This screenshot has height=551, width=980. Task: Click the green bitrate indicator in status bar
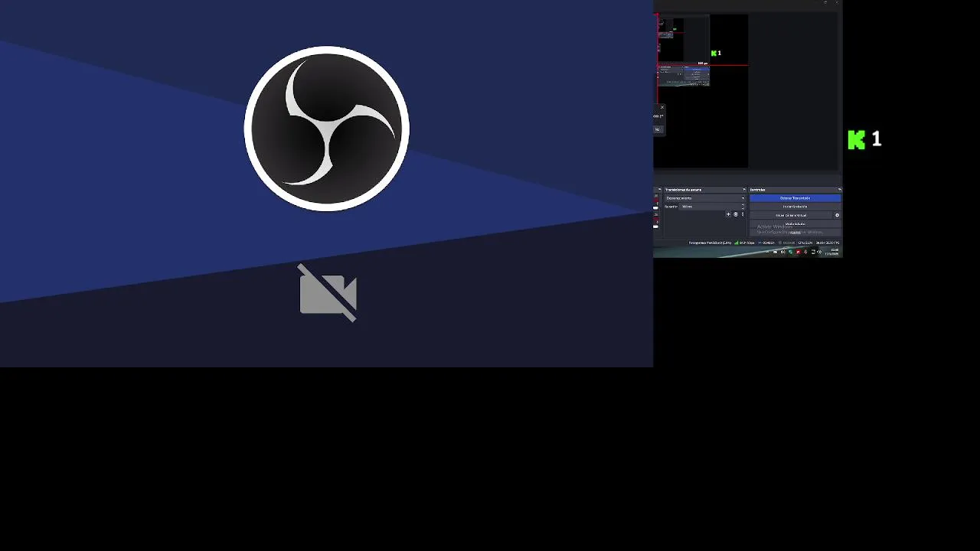[x=737, y=243]
